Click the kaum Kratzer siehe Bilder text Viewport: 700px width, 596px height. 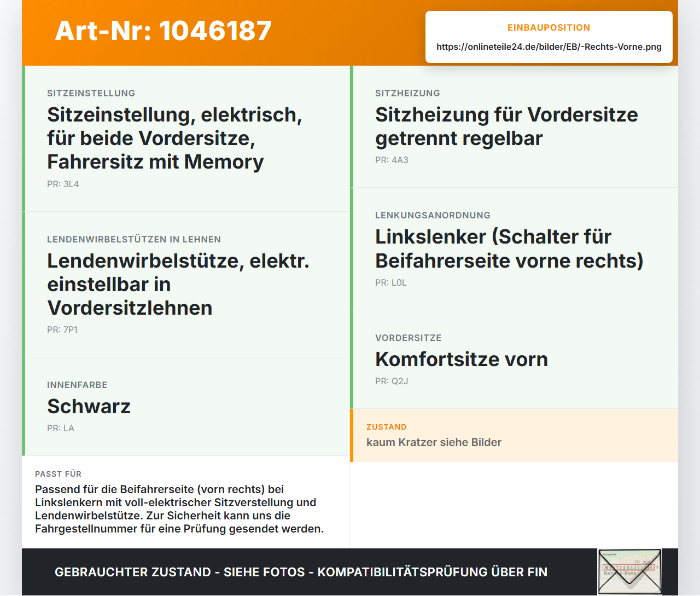434,442
